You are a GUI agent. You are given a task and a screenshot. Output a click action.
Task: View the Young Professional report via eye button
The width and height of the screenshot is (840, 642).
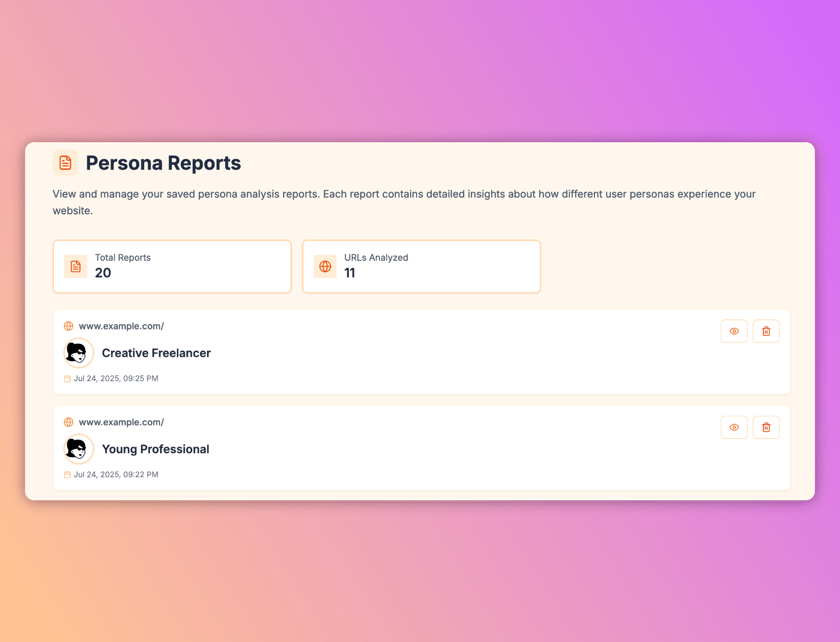[734, 427]
